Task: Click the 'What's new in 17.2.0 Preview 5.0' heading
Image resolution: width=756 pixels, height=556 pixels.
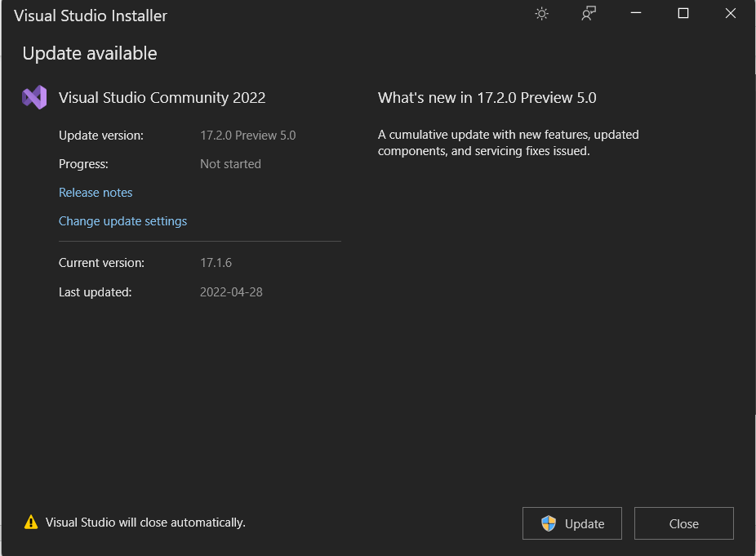Action: (487, 97)
